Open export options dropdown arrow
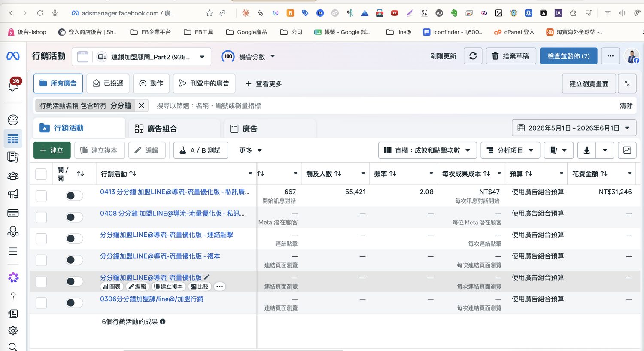Screen dimensions: 644x351 605,150
